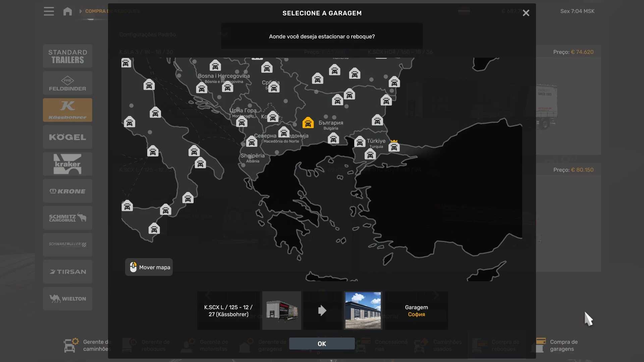
Task: Open the hamburger menu icon
Action: tap(49, 11)
